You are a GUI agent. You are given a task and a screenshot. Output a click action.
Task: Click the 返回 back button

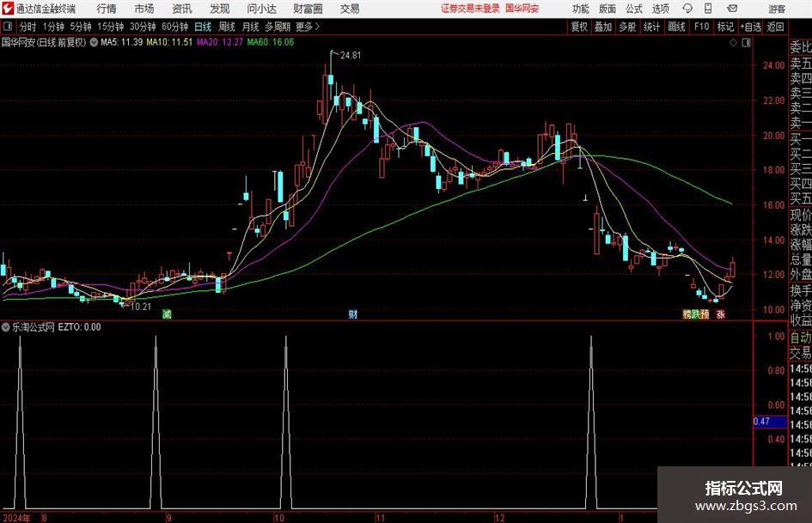tap(775, 27)
